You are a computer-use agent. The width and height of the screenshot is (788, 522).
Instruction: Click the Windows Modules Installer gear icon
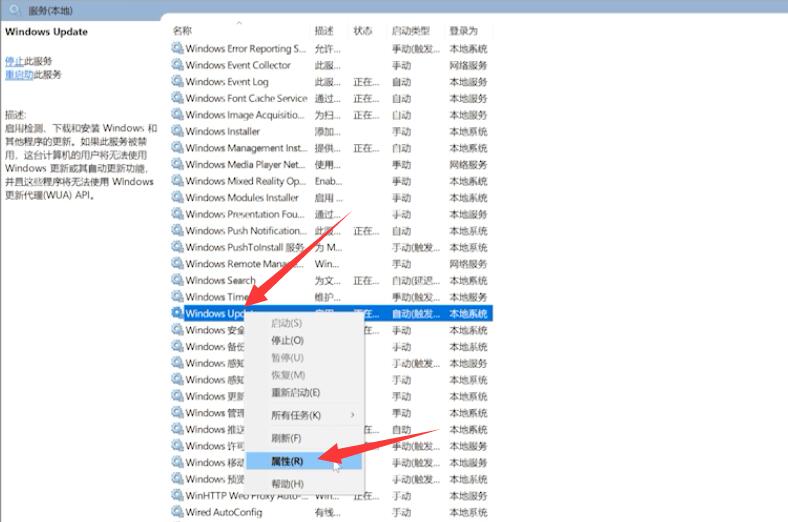click(x=177, y=197)
